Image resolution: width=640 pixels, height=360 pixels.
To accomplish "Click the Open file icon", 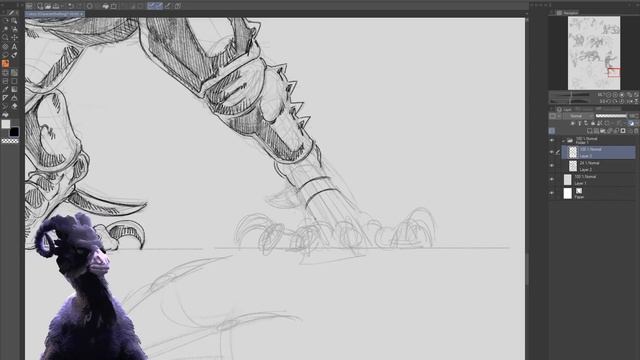I will (x=48, y=6).
